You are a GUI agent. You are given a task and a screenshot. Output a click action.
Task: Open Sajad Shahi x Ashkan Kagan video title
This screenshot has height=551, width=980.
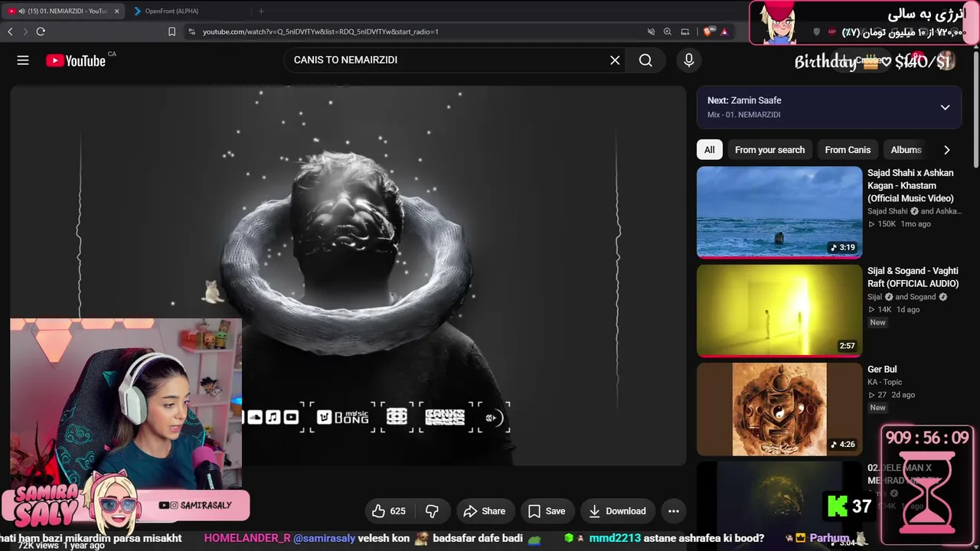tap(911, 185)
